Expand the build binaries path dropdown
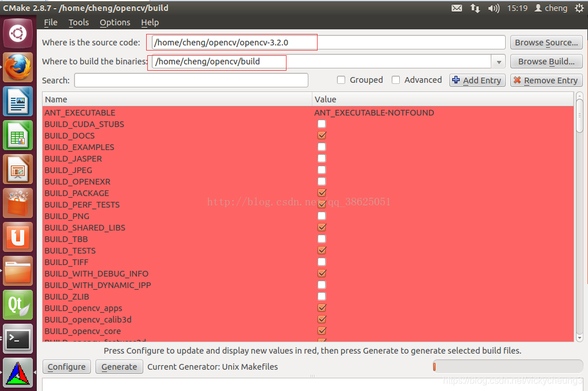Screen dimensions: 588x391 tap(499, 62)
